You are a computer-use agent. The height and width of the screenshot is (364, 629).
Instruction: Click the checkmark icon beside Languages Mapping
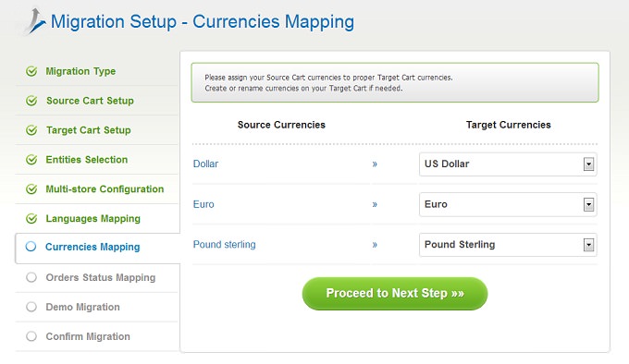(x=31, y=219)
